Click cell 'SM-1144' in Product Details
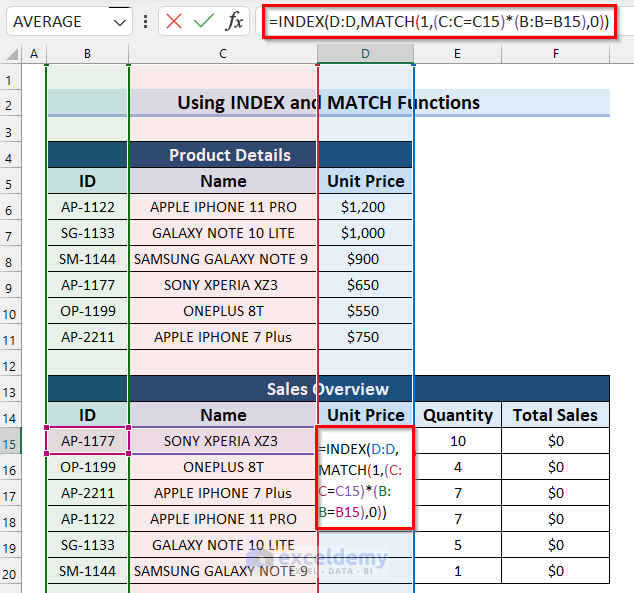 [x=87, y=259]
